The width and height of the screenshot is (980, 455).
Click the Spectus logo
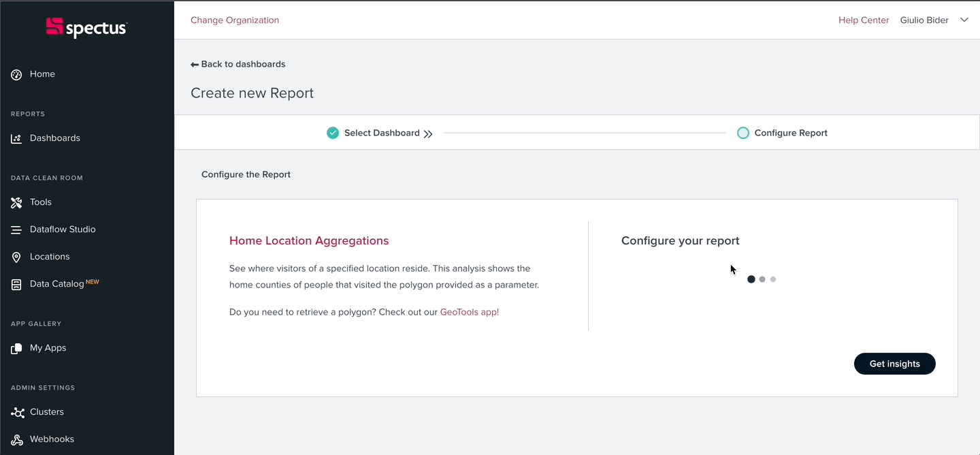click(x=86, y=27)
